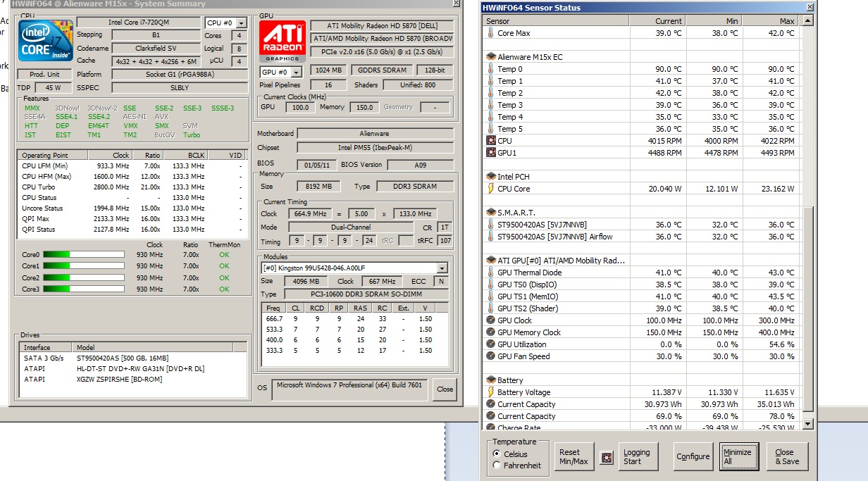Click the Core3 load bar
The image size is (868, 481).
[84, 289]
